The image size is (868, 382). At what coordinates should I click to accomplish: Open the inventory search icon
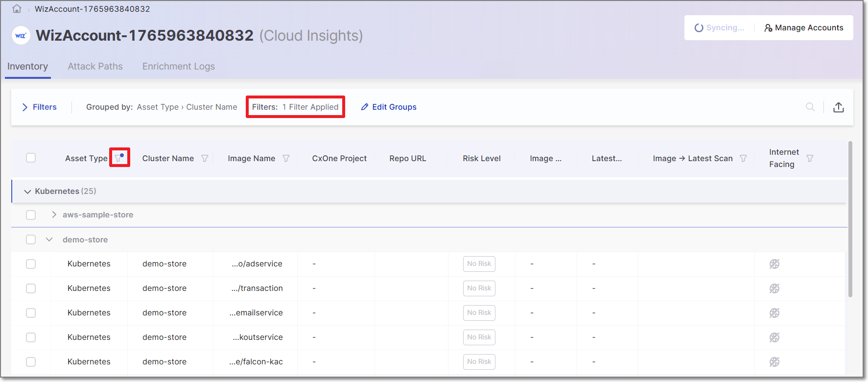pyautogui.click(x=810, y=107)
